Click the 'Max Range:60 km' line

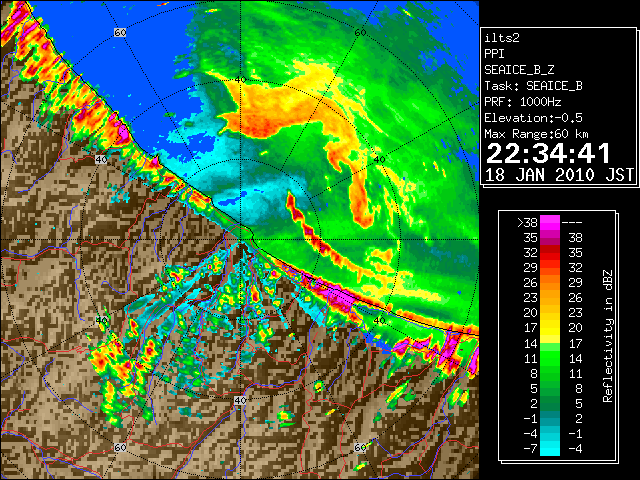[x=536, y=134]
